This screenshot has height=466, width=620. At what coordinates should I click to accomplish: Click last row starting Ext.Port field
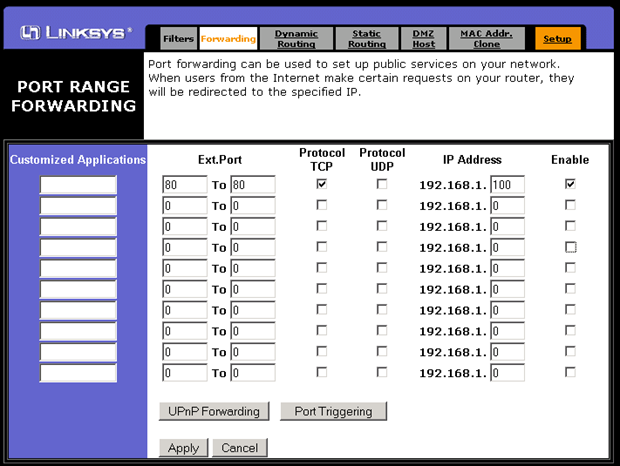185,373
